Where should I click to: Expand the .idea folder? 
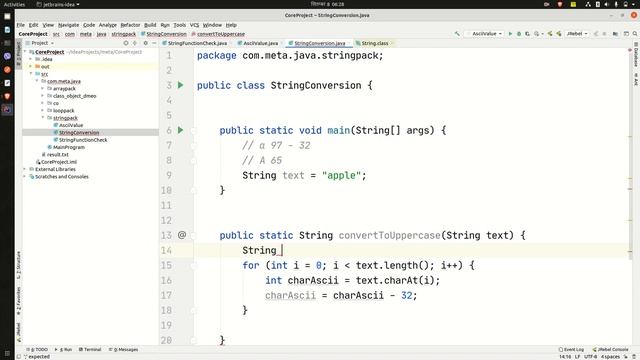tap(31, 59)
